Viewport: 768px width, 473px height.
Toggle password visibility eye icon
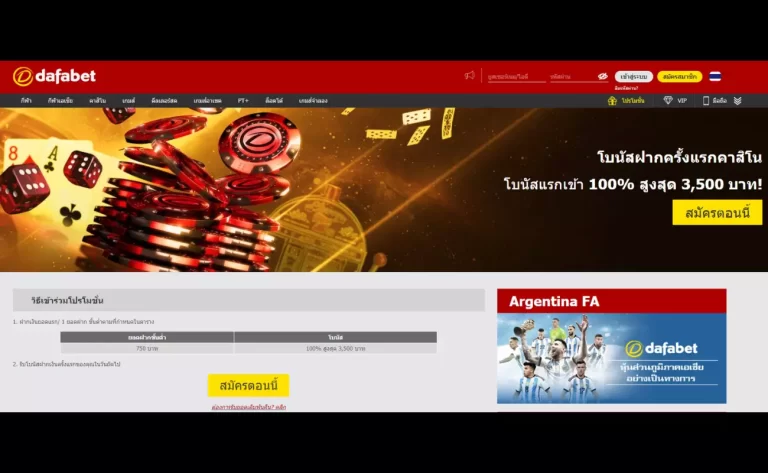[603, 76]
